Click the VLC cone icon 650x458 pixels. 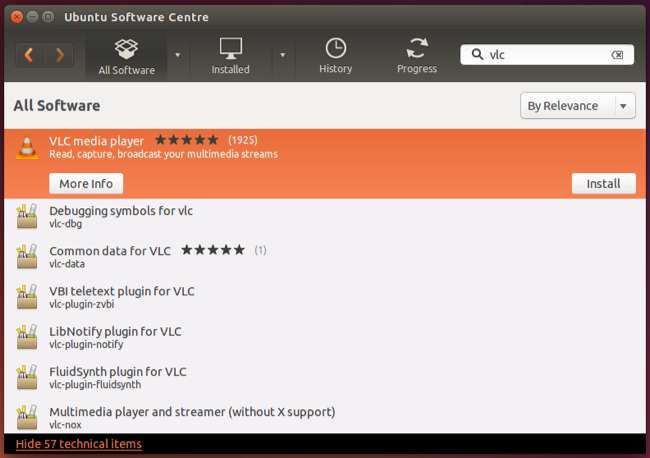tap(27, 148)
